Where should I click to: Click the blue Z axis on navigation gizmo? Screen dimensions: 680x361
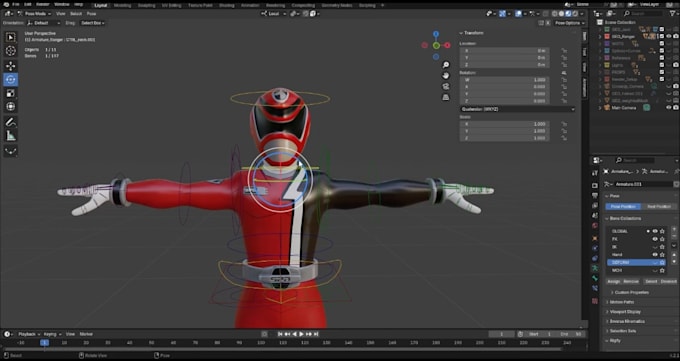coord(436,34)
